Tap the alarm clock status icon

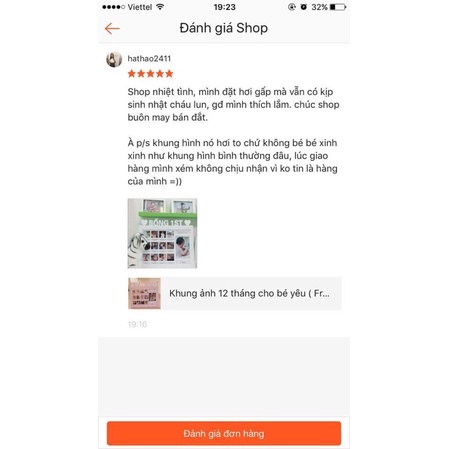[304, 7]
